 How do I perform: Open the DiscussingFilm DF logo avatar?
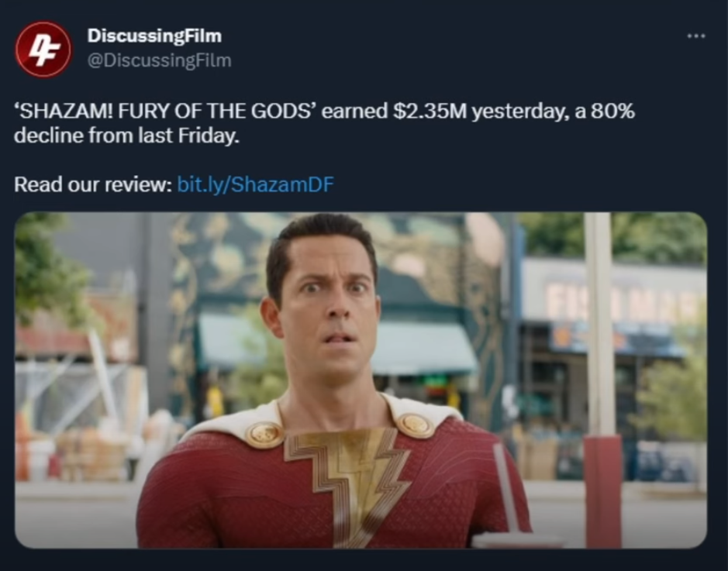coord(43,49)
